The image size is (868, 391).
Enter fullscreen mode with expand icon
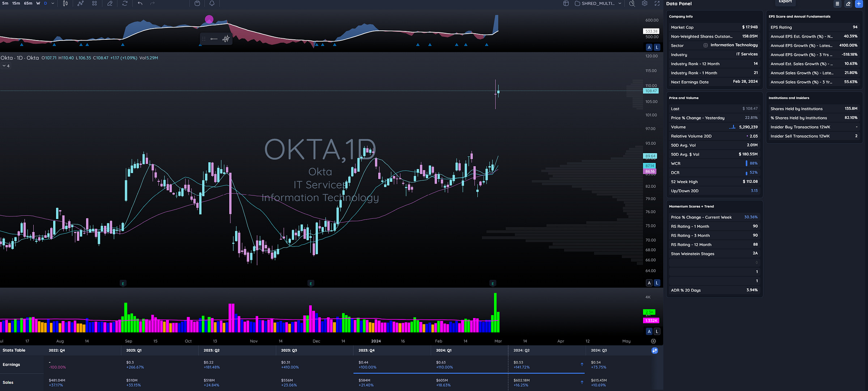pyautogui.click(x=657, y=3)
